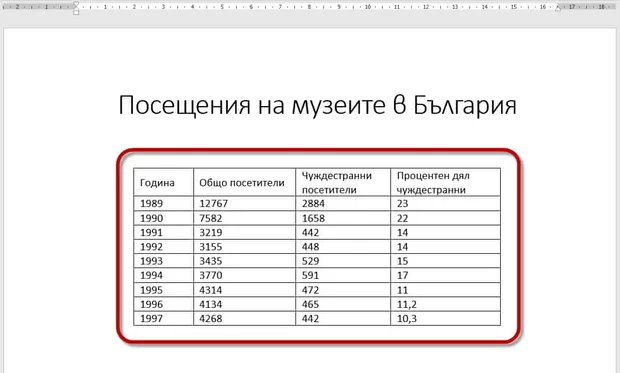620x373 pixels.
Task: Click the percentage cell '11' in 1995 row
Action: (x=446, y=290)
